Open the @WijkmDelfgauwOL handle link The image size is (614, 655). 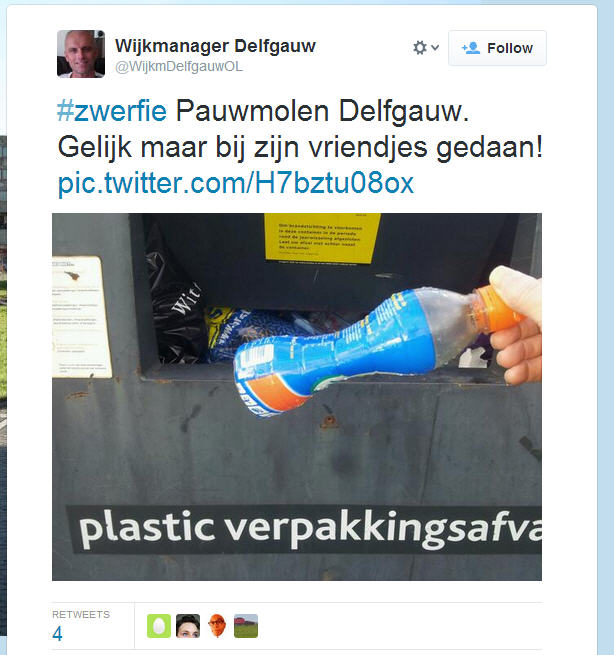click(179, 66)
